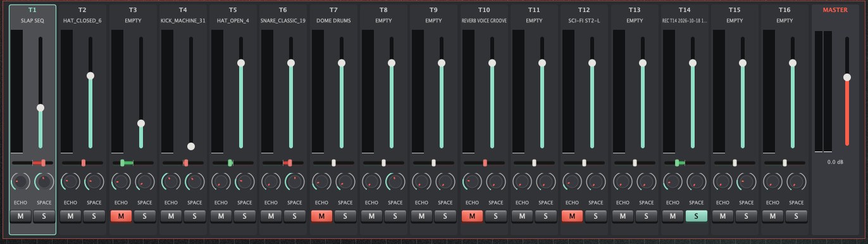Unmute track T3 with the M button
868x244 pixels.
pos(120,216)
